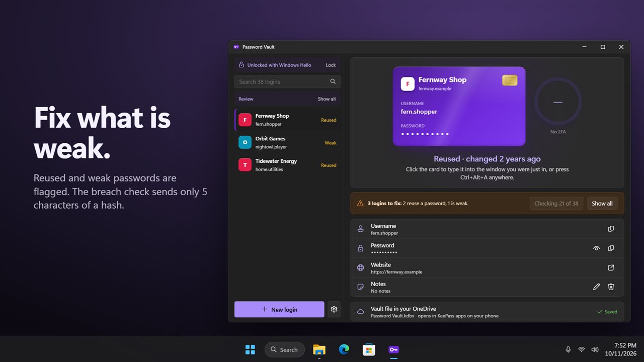Image resolution: width=644 pixels, height=362 pixels.
Task: Click the purple Fernway Shop card to autotype
Action: pyautogui.click(x=459, y=106)
